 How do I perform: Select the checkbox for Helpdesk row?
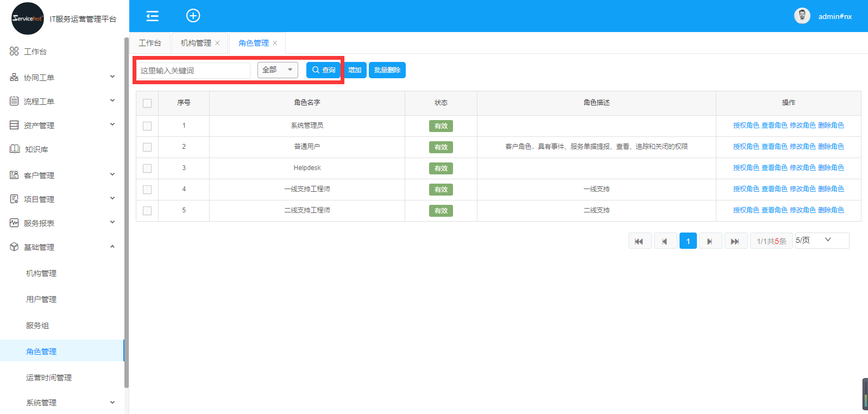point(147,168)
